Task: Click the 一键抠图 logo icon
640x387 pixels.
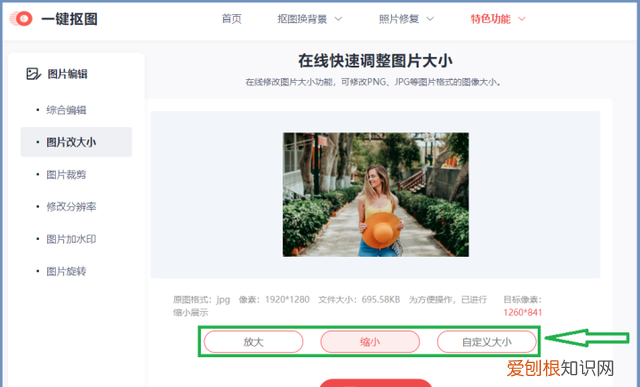Action: [x=21, y=19]
